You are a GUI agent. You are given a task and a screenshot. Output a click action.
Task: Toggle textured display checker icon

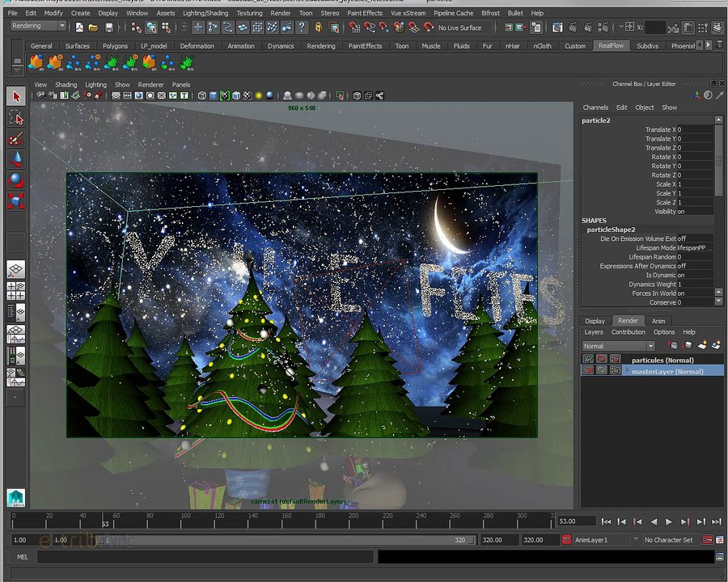tap(248, 95)
